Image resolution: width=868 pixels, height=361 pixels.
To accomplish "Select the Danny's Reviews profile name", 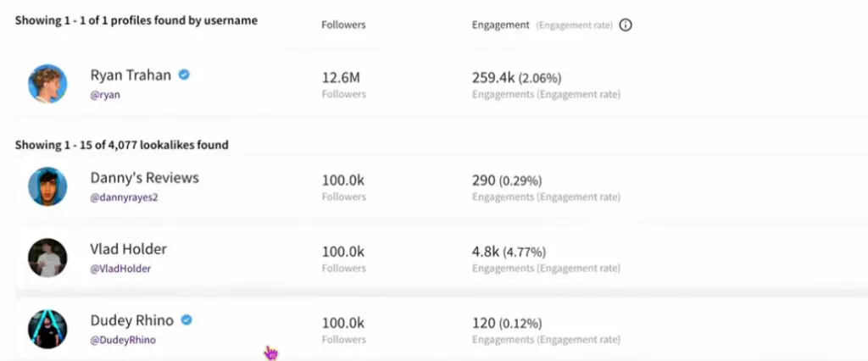I will tap(144, 178).
